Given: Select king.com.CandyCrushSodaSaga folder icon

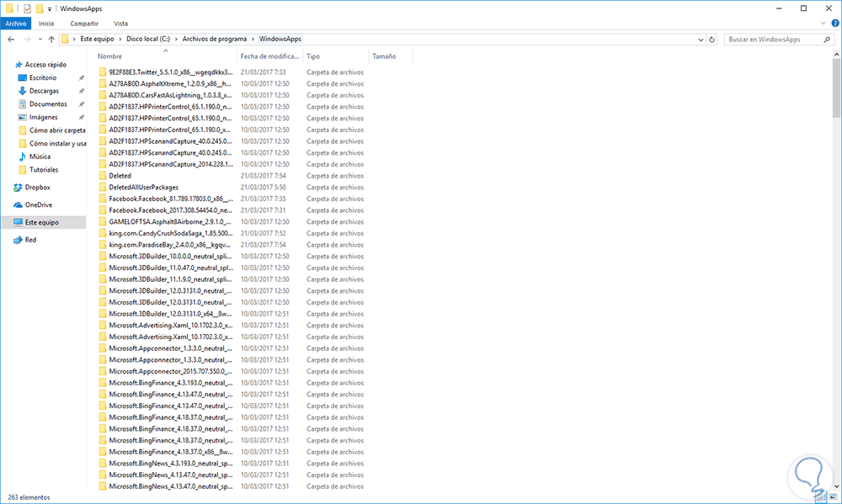Looking at the screenshot, I should (102, 233).
